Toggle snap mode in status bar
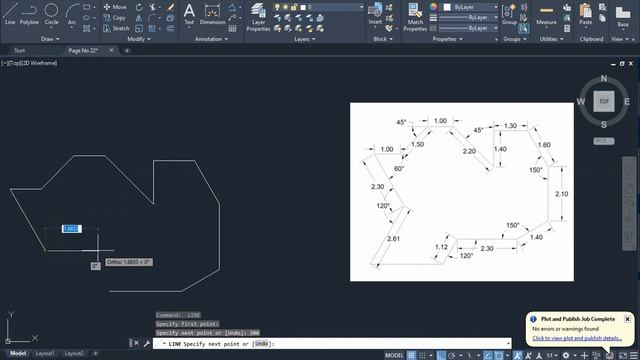Viewport: 640px width, 360px height. (x=422, y=356)
